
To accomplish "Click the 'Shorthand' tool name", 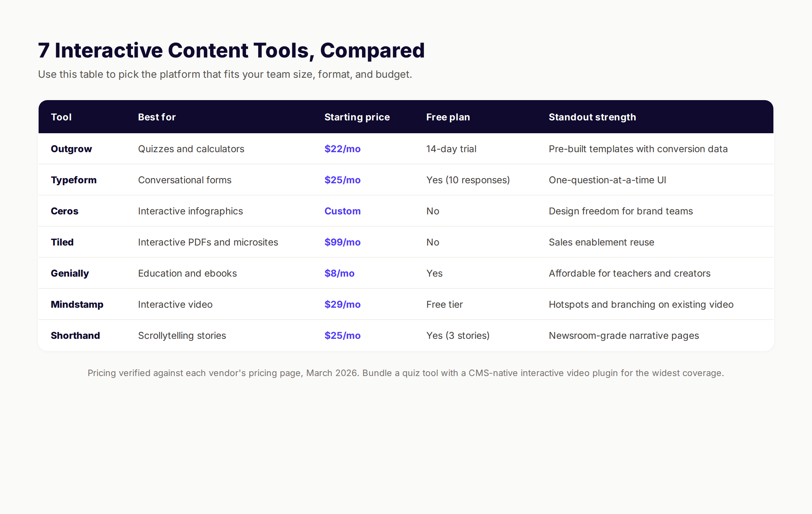I will click(75, 335).
